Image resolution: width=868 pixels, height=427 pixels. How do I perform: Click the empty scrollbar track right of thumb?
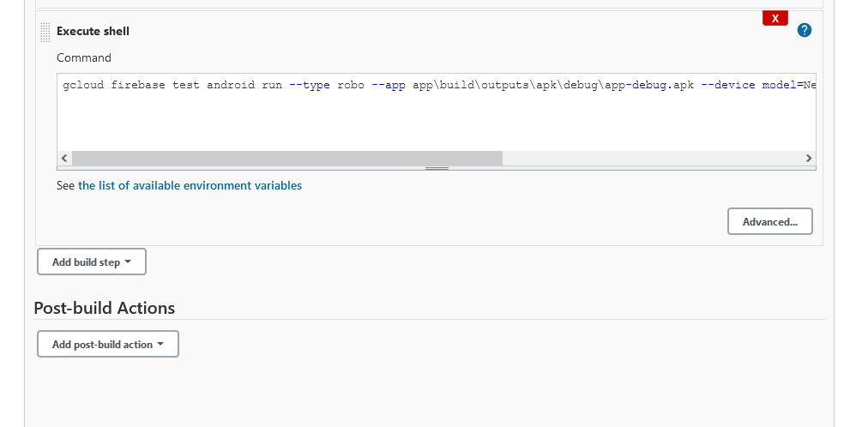[652, 159]
